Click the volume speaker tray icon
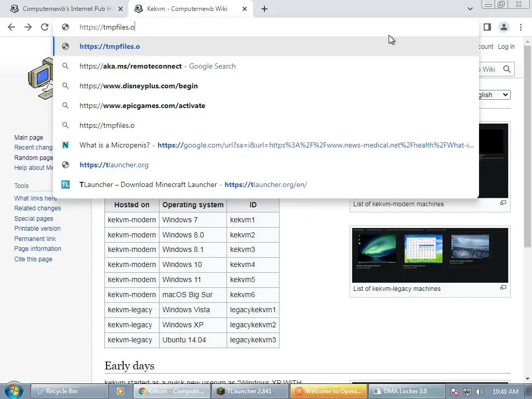532x399 pixels. (479, 392)
